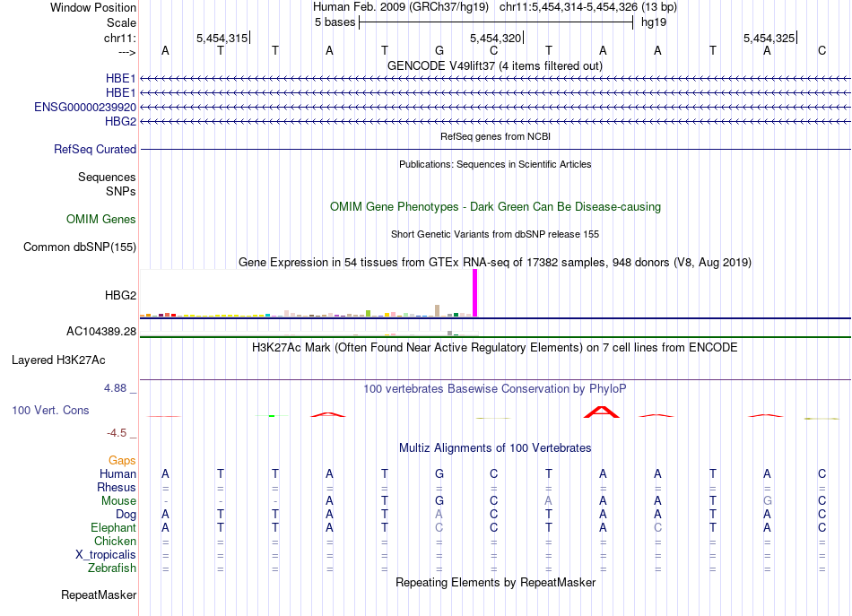Image resolution: width=852 pixels, height=616 pixels.
Task: Click the 5 bases scale bar label
Action: pos(335,22)
